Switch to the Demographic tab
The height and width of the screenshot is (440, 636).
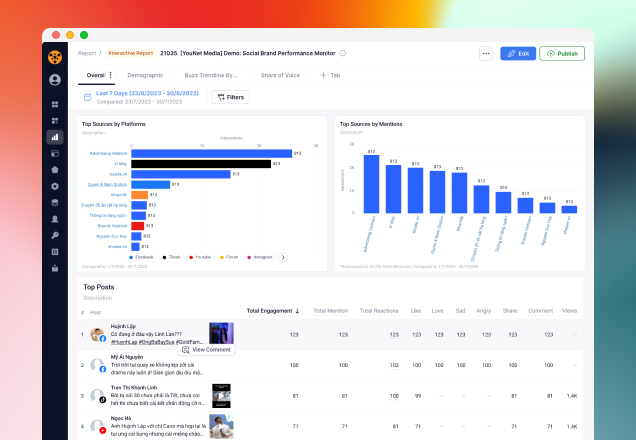(x=145, y=75)
